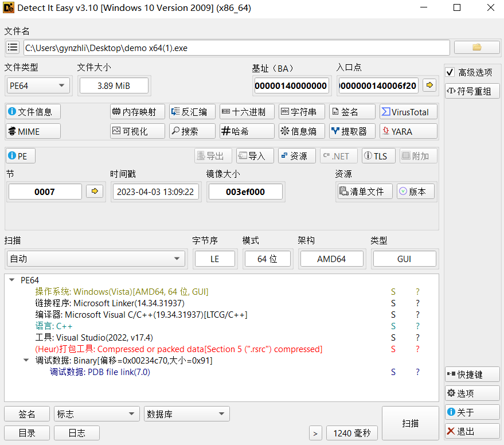Open PE header info
The width and height of the screenshot is (504, 445).
21,156
